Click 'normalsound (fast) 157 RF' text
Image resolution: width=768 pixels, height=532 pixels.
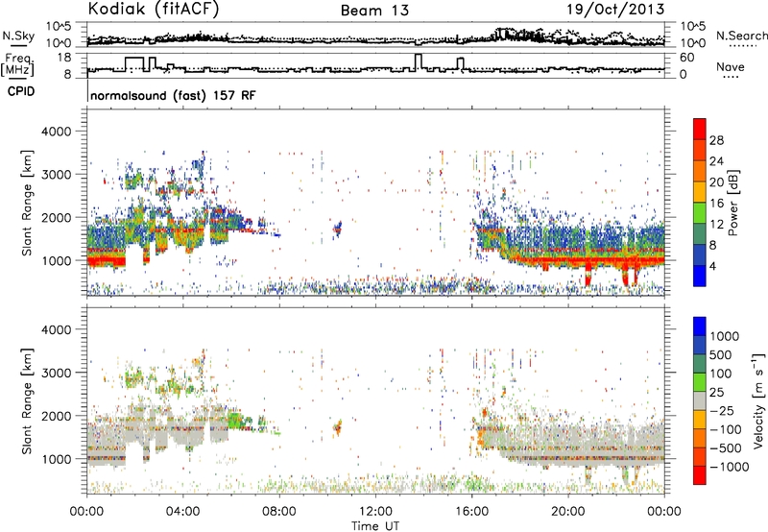click(x=173, y=95)
